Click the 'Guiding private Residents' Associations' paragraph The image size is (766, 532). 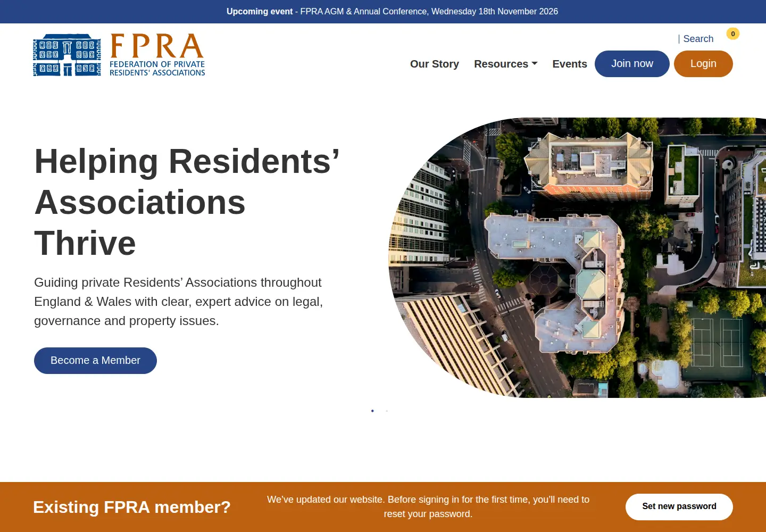(179, 302)
